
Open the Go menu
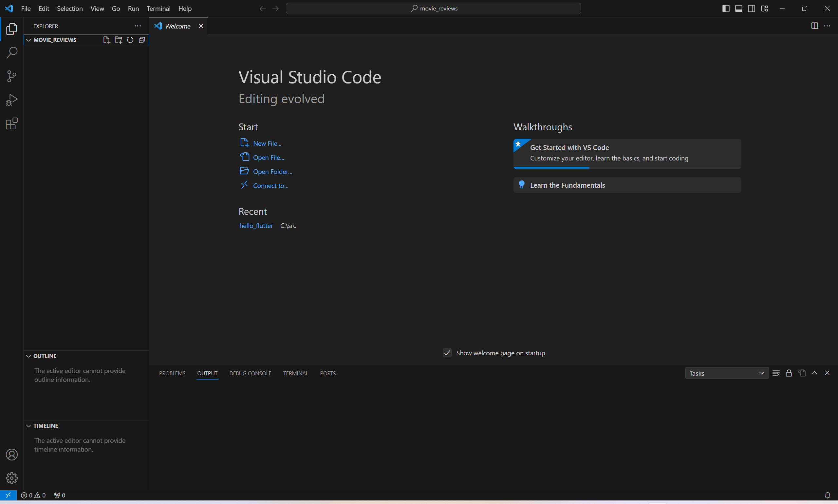coord(116,9)
